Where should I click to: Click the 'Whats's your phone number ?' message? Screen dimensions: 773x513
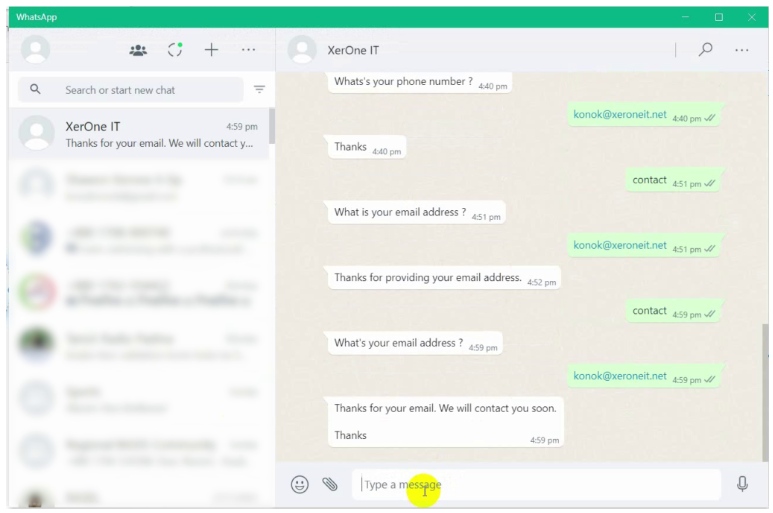coord(420,82)
